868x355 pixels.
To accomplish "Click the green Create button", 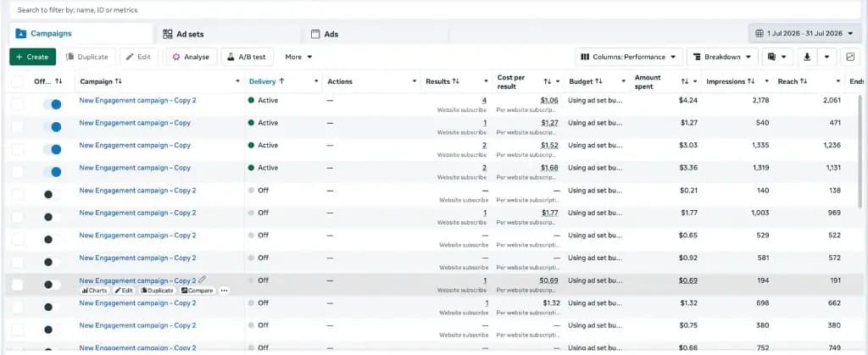I will click(x=33, y=57).
